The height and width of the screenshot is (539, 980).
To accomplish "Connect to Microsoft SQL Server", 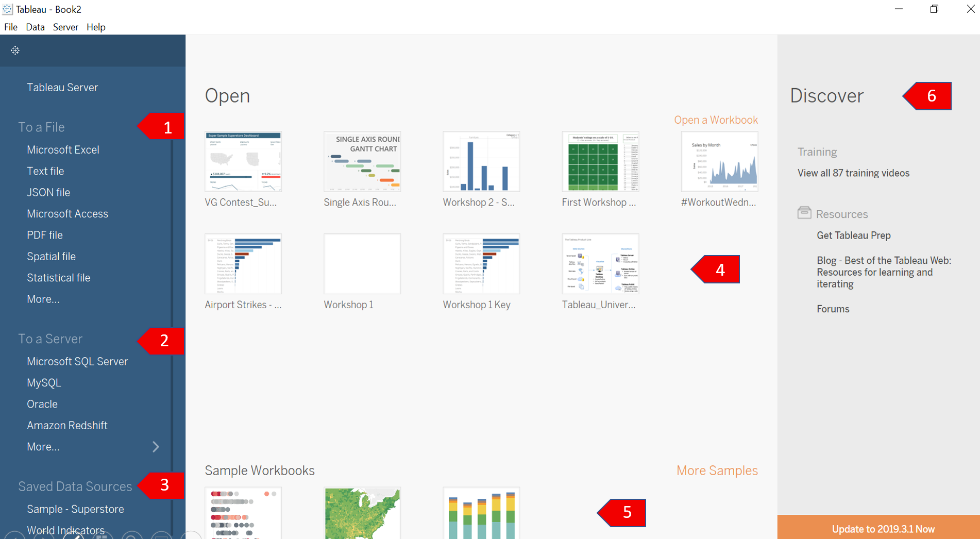I will pos(77,361).
